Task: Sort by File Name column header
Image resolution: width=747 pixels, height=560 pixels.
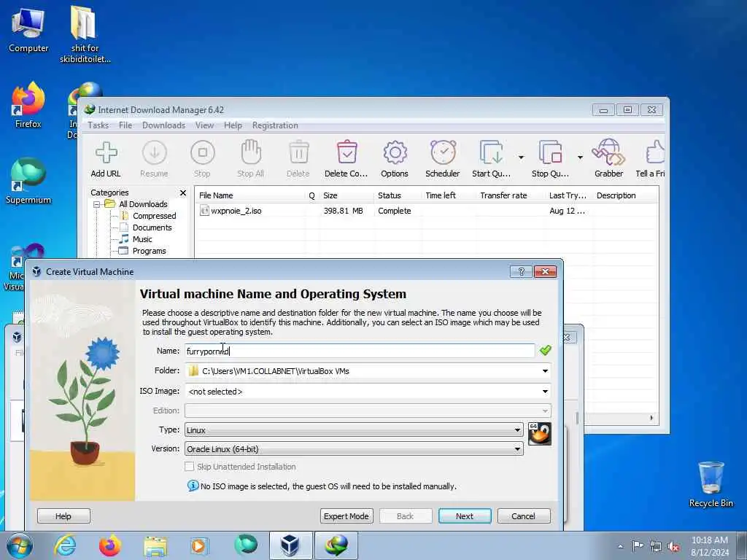Action: point(251,195)
